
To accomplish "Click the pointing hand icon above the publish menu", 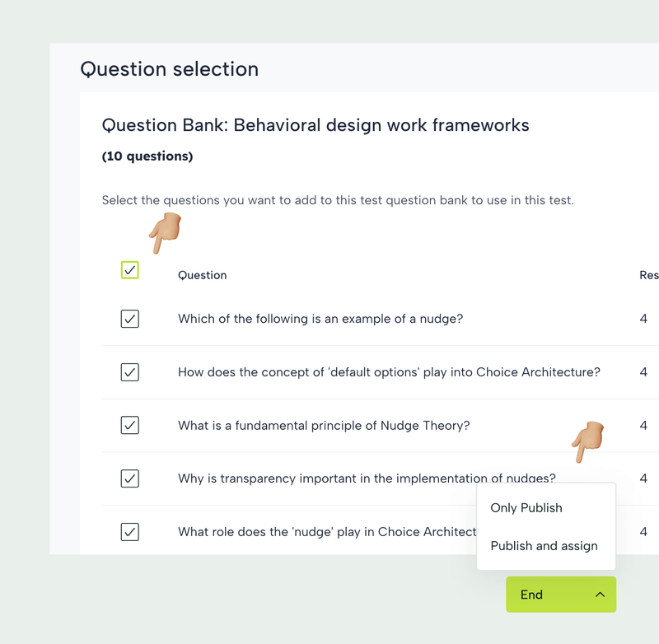I will pos(588,441).
